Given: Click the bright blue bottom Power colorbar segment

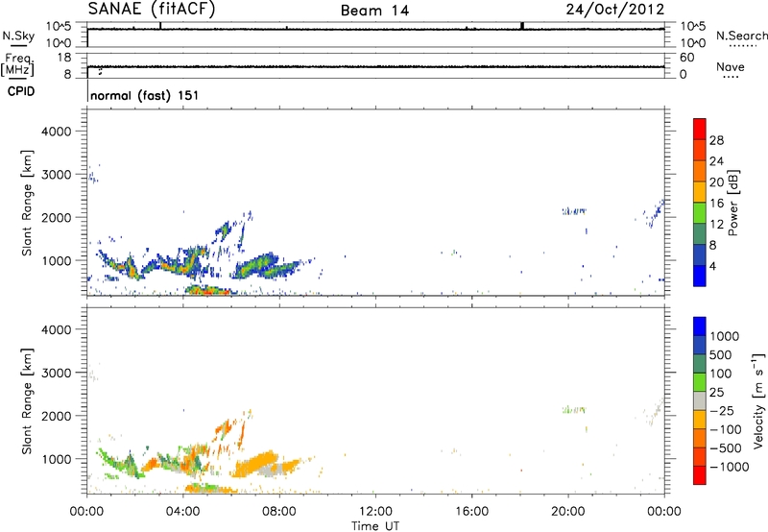Looking at the screenshot, I should (700, 276).
